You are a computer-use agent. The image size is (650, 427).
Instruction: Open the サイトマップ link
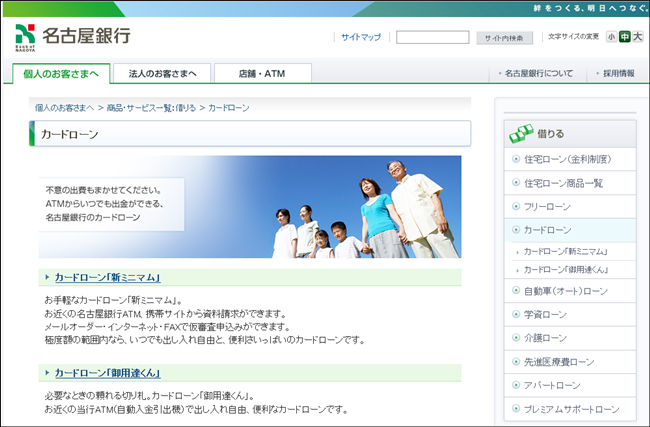pos(361,37)
